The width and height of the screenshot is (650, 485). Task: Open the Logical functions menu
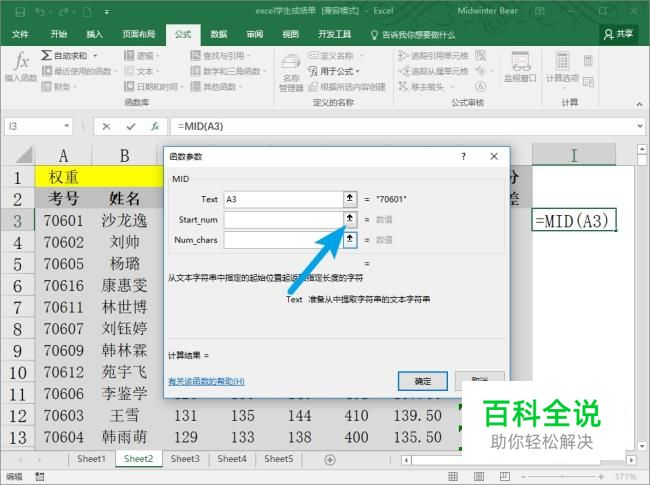142,56
